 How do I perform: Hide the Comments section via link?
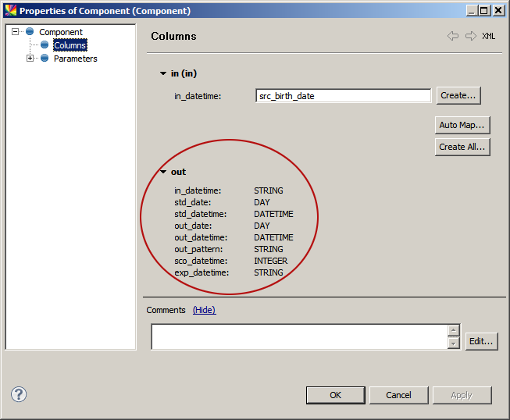click(204, 310)
